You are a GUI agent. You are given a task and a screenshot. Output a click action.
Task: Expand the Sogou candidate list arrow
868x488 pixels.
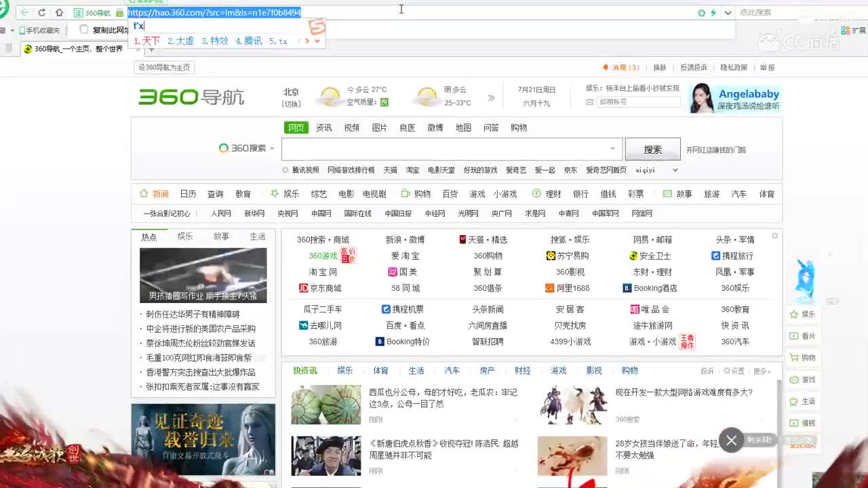click(x=316, y=41)
